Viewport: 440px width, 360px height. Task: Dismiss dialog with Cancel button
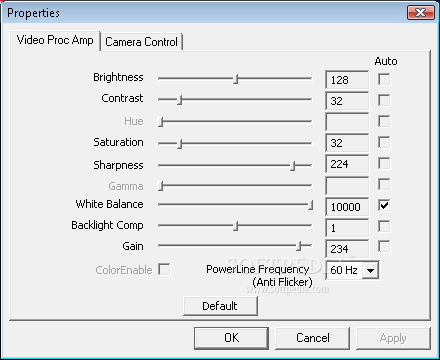[x=313, y=338]
